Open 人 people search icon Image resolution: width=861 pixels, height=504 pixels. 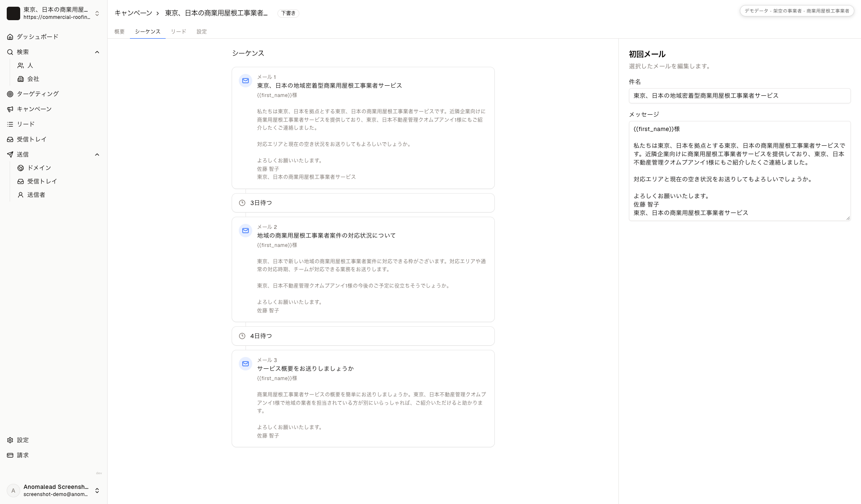(21, 66)
